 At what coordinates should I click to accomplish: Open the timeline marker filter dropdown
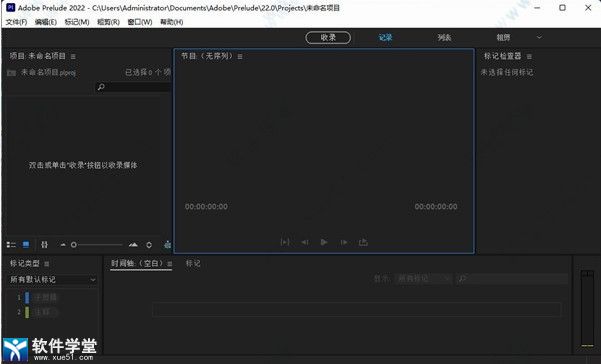424,279
